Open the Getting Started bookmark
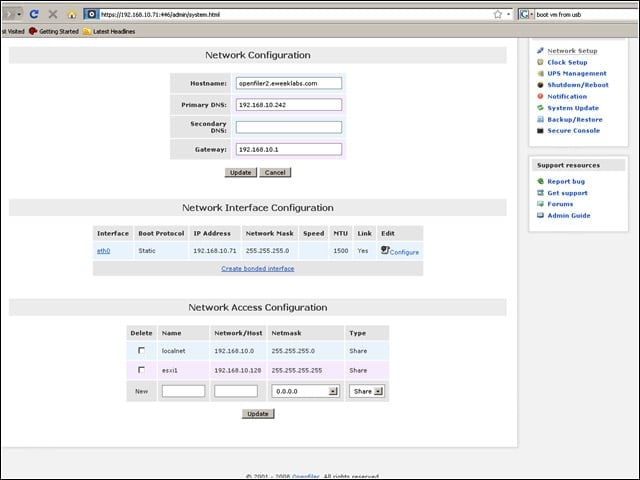This screenshot has width=640, height=480. (x=54, y=31)
